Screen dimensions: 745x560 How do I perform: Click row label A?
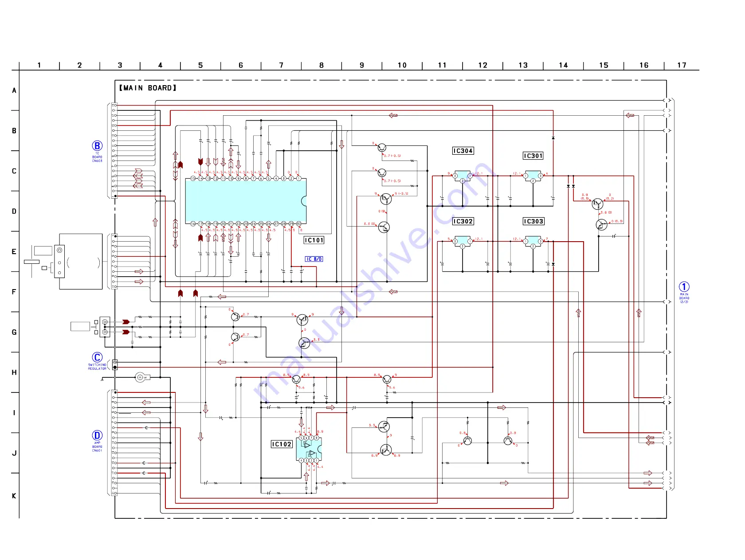point(14,90)
